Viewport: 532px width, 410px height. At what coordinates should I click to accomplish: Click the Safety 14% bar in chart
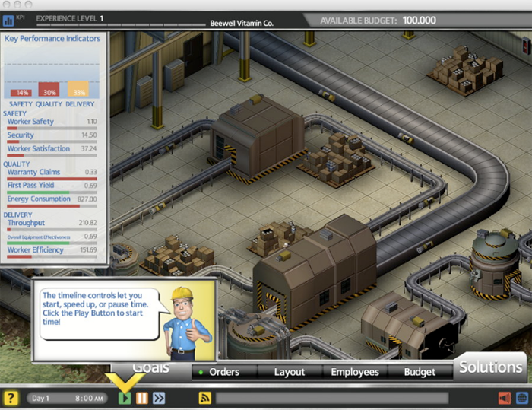point(21,91)
